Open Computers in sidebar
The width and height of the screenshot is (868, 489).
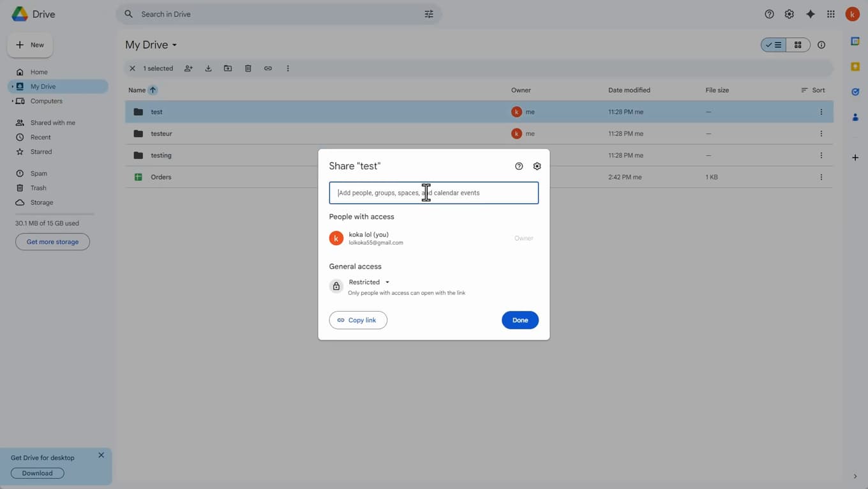pos(47,101)
